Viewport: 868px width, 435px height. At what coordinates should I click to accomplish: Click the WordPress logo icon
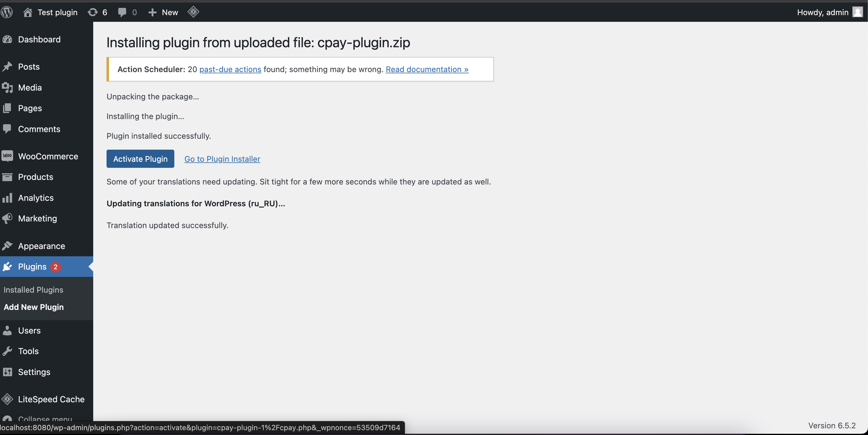pos(7,12)
